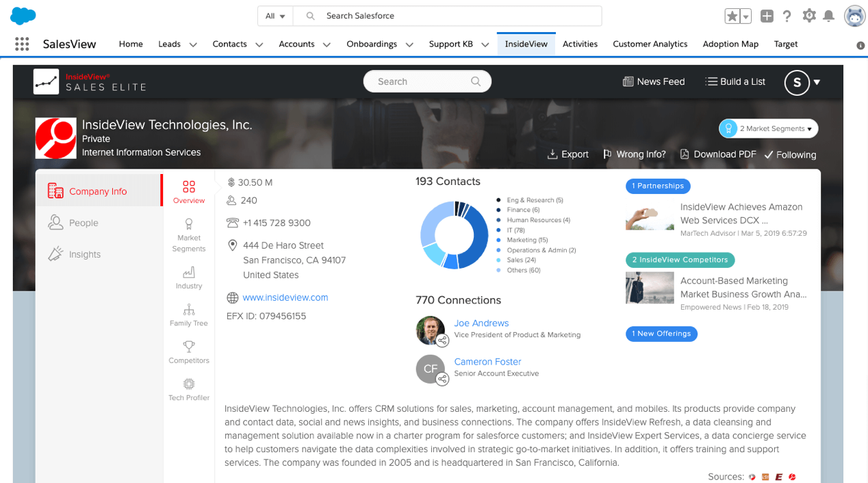Report Wrong Info for this company
Screen dimensions: 868x483
[x=634, y=155]
